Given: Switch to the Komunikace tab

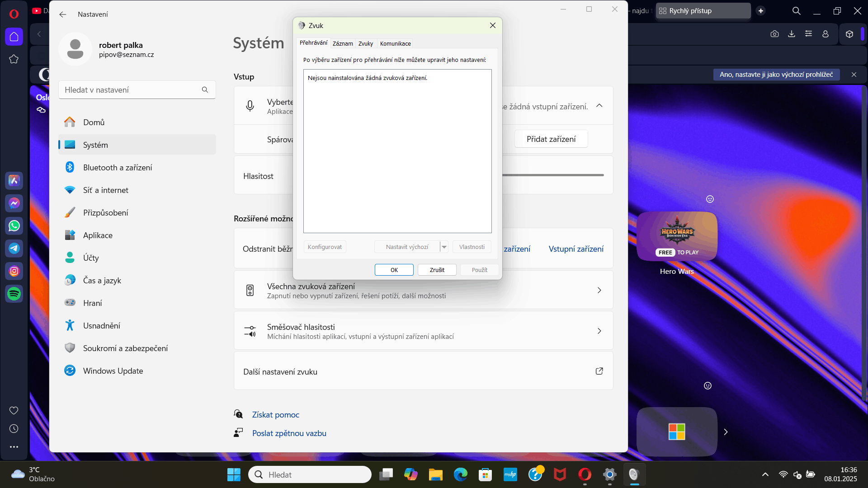Looking at the screenshot, I should click(395, 44).
